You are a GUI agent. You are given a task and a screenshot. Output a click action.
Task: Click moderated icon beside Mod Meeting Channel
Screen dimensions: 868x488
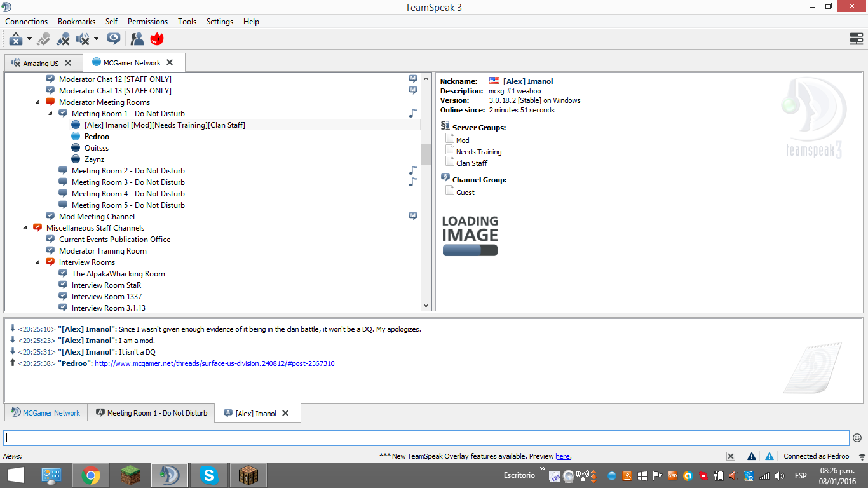[x=413, y=216]
